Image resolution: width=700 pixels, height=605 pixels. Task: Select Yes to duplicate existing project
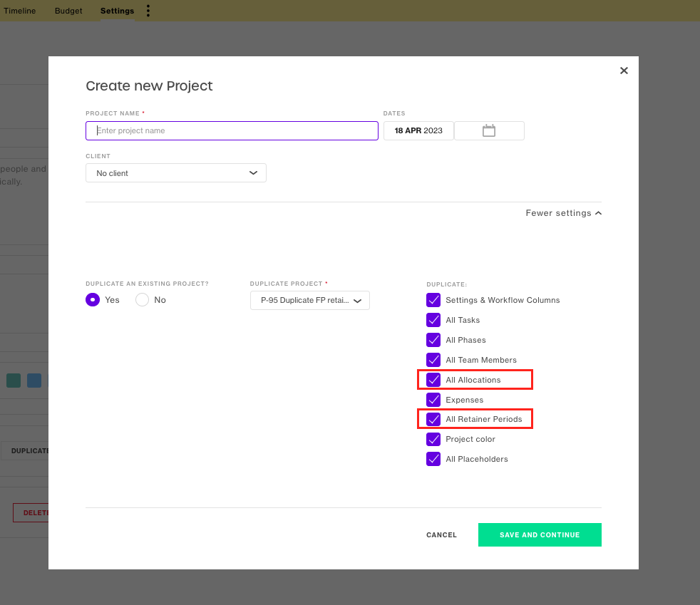(93, 300)
